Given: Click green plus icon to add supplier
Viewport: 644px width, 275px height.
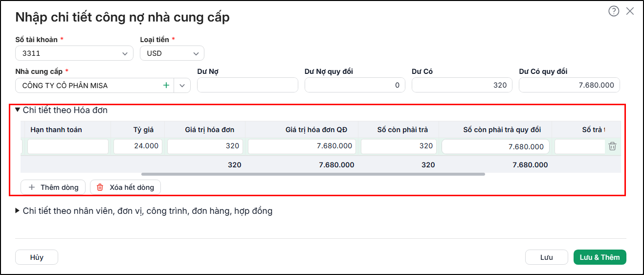Looking at the screenshot, I should tap(166, 85).
